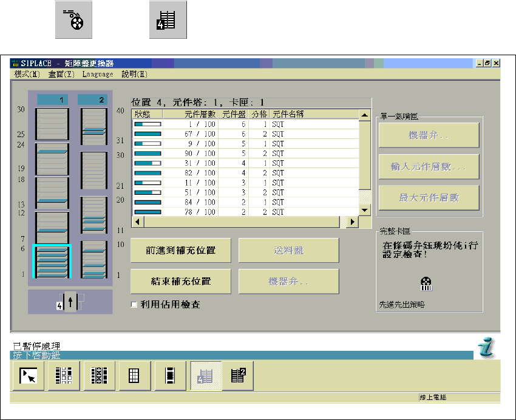Click the 線上電腦 status bar entry
The height and width of the screenshot is (420, 516).
coord(432,398)
